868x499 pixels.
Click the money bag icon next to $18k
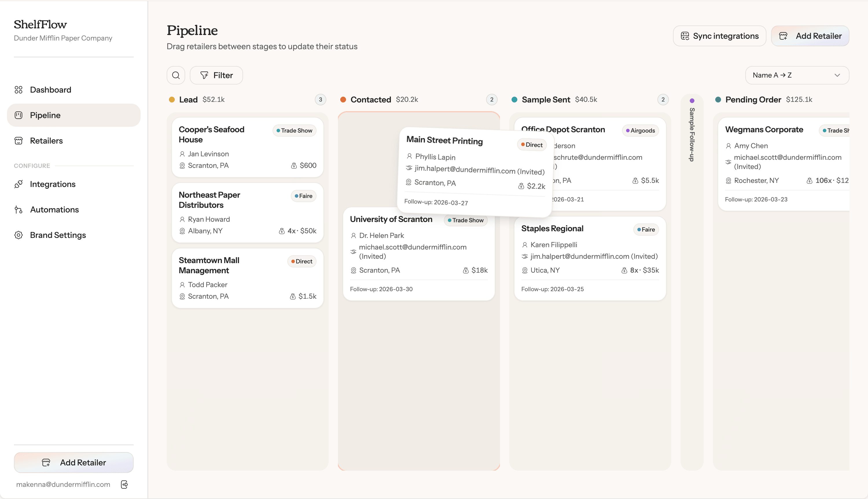point(466,270)
